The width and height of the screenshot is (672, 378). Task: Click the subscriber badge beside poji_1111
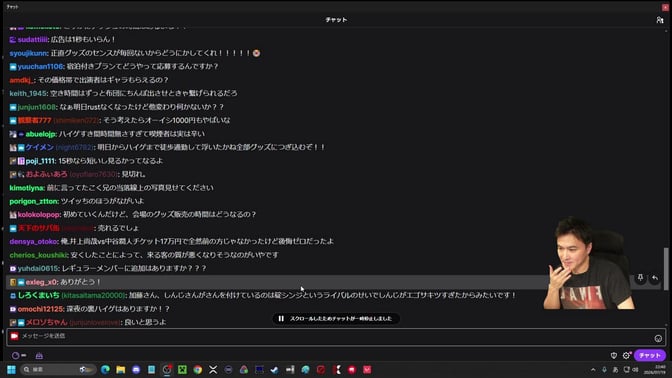pyautogui.click(x=21, y=161)
